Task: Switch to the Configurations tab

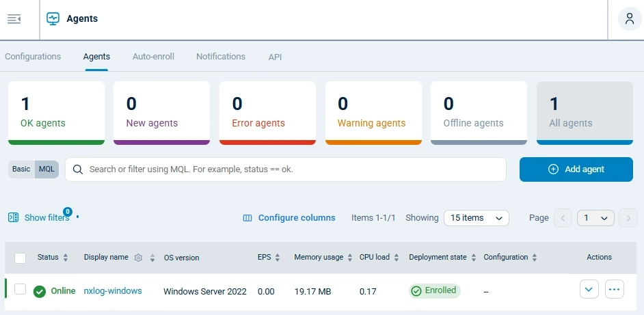Action: 33,57
